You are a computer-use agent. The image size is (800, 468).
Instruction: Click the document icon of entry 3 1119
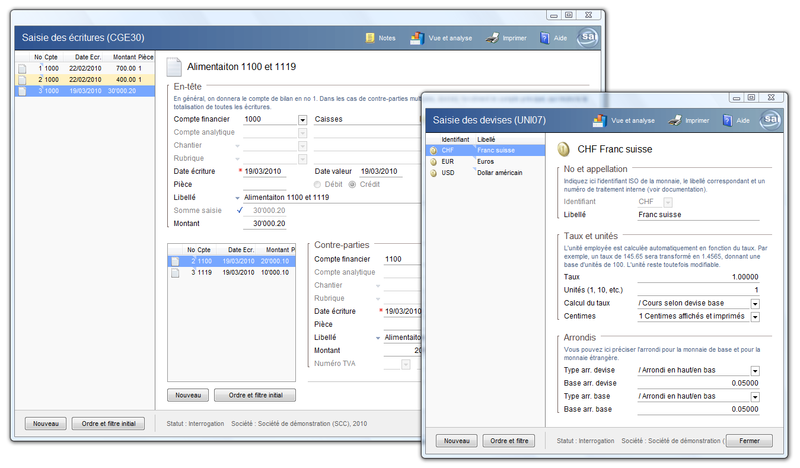(174, 272)
